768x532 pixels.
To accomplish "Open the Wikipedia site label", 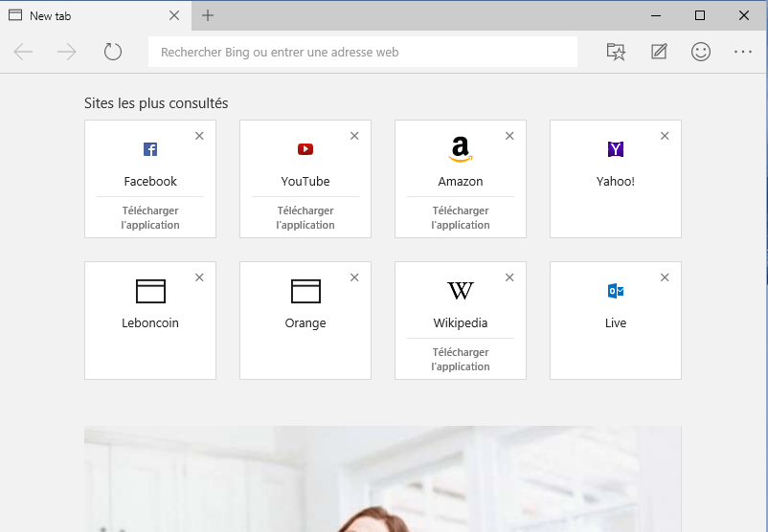I will (461, 323).
